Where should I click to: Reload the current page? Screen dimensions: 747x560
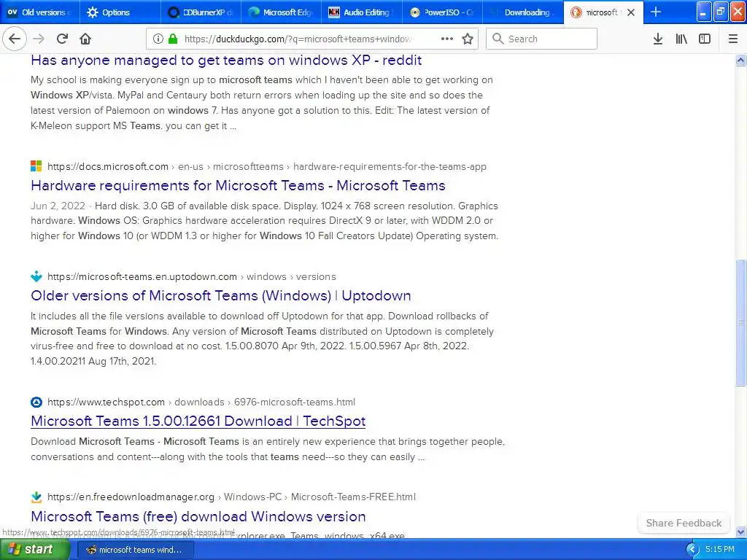[x=62, y=39]
